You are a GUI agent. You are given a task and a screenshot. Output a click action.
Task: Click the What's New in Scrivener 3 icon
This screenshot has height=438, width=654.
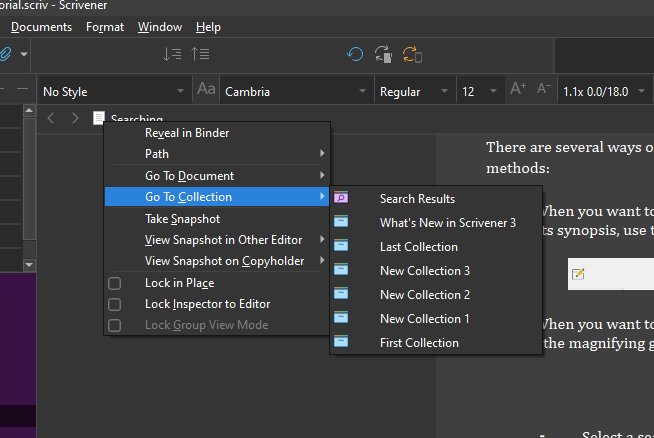[x=341, y=221]
